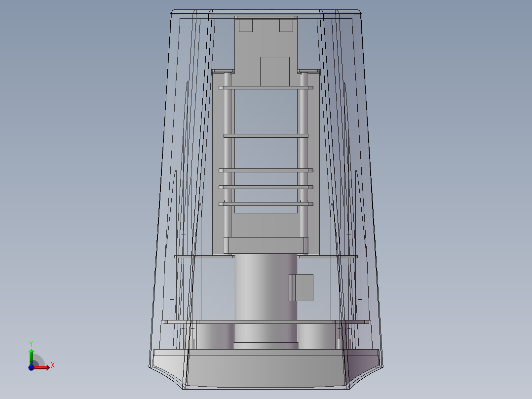Select the large central cylinder of the model

click(266, 299)
